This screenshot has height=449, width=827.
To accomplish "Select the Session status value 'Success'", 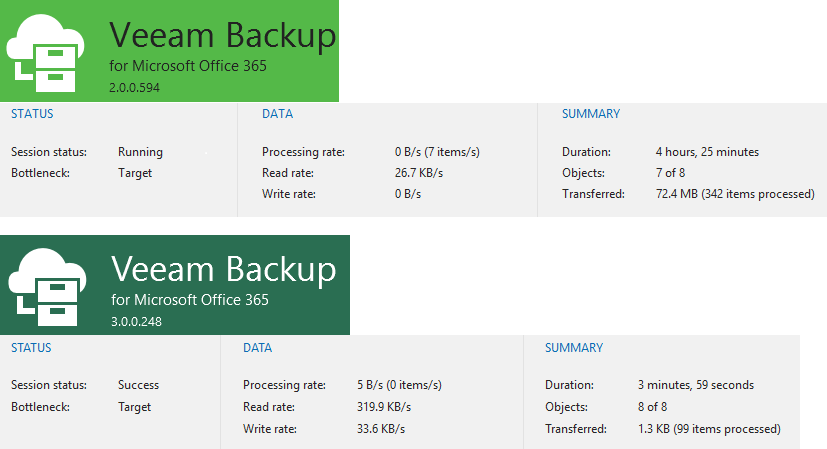I will click(x=138, y=385).
